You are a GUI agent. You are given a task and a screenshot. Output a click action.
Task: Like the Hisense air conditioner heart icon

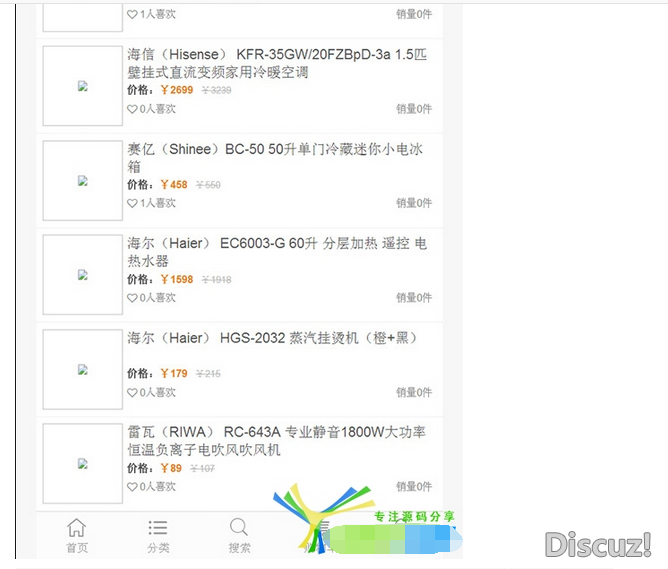[x=132, y=109]
